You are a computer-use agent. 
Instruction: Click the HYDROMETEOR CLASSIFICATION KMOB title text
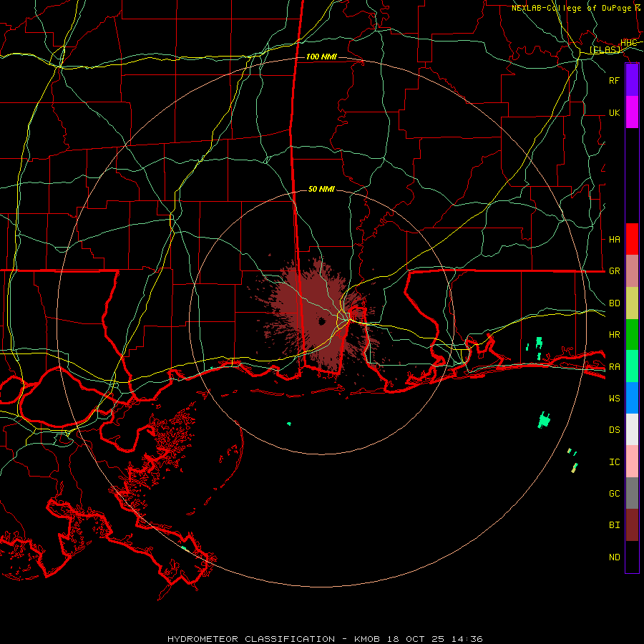tap(325, 639)
